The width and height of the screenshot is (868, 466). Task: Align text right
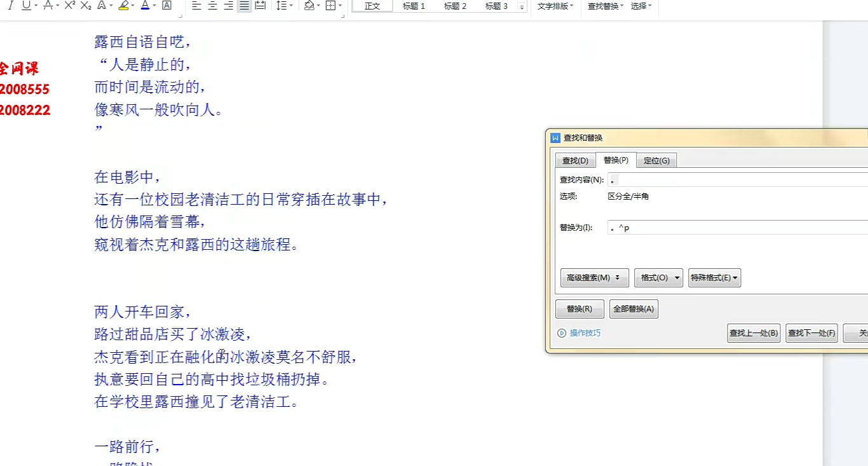click(x=228, y=6)
